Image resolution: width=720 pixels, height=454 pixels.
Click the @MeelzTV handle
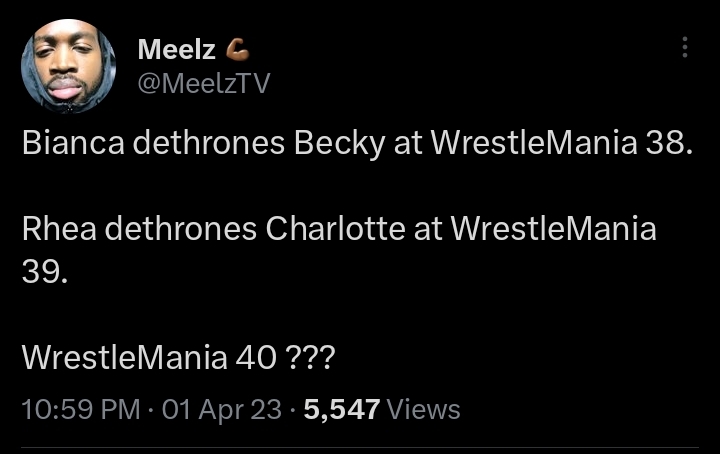(204, 84)
